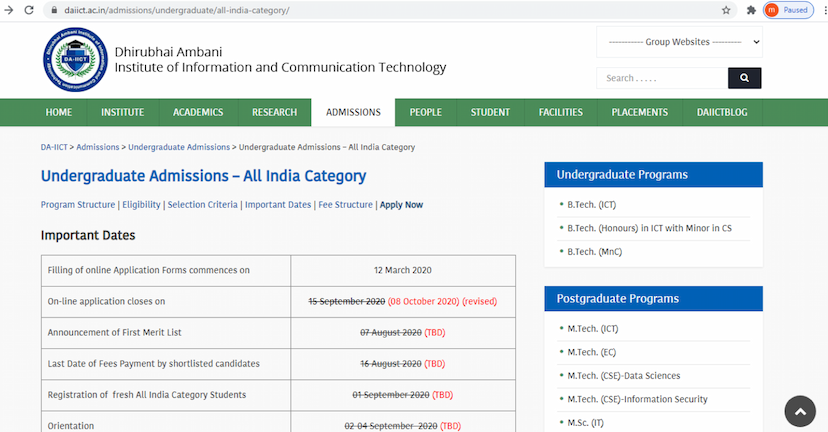Open B.Tech. (MnC) program link

595,252
